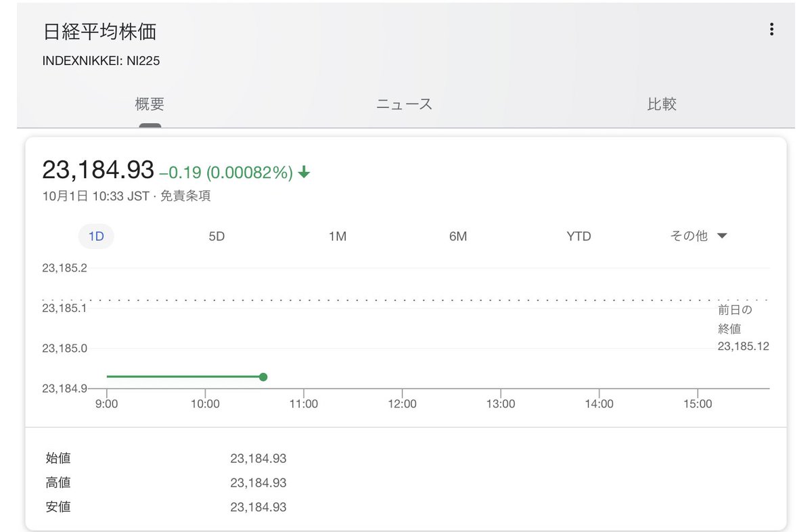
Task: Select the 6M time range
Action: (x=458, y=236)
